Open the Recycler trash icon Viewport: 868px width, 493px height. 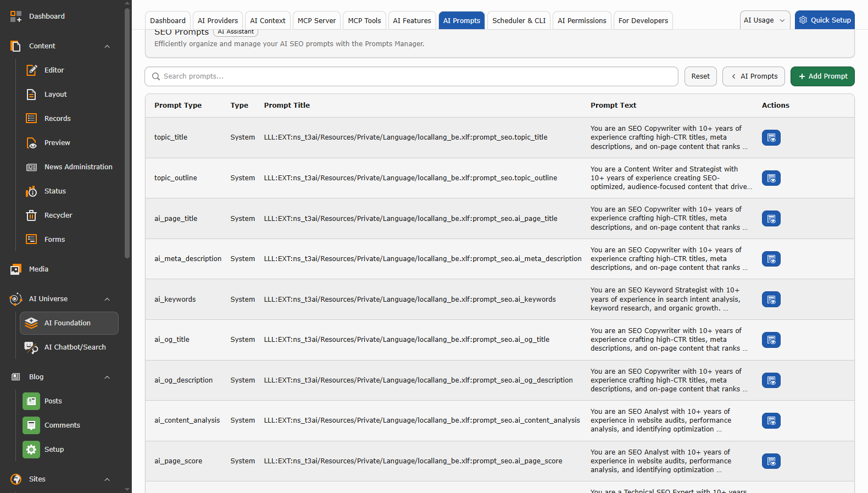[x=31, y=215]
